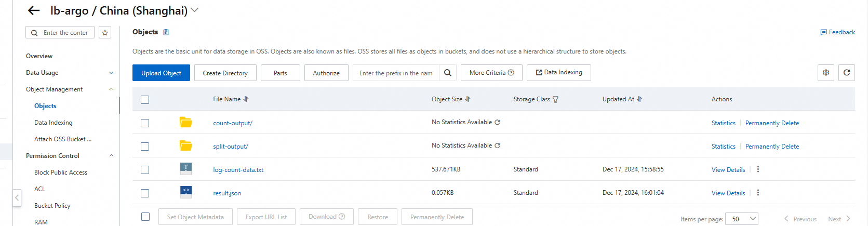
Task: Filter Storage Class with funnel icon
Action: click(555, 100)
